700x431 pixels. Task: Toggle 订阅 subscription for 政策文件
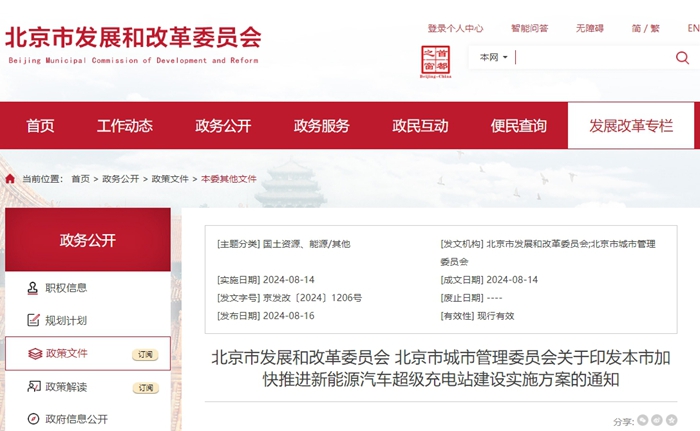click(145, 354)
